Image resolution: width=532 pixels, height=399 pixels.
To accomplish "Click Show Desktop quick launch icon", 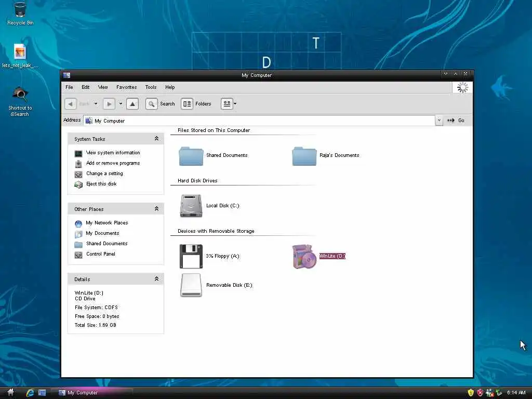I will (x=42, y=393).
